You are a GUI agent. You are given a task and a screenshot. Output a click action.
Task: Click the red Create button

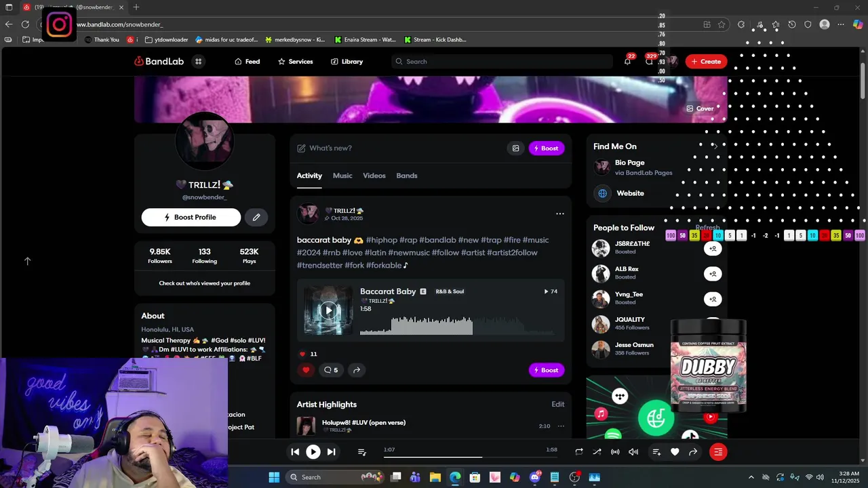coord(706,61)
